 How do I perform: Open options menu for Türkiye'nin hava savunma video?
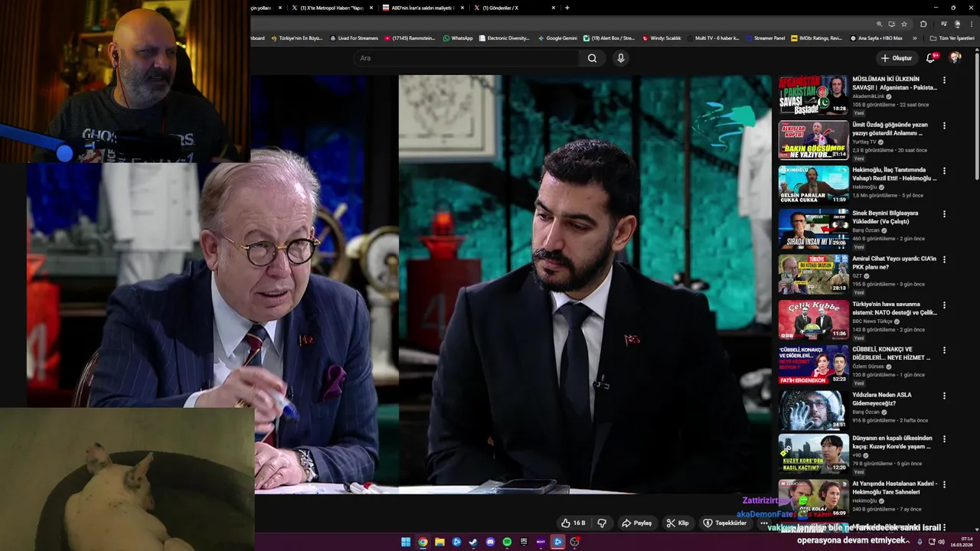pos(944,305)
